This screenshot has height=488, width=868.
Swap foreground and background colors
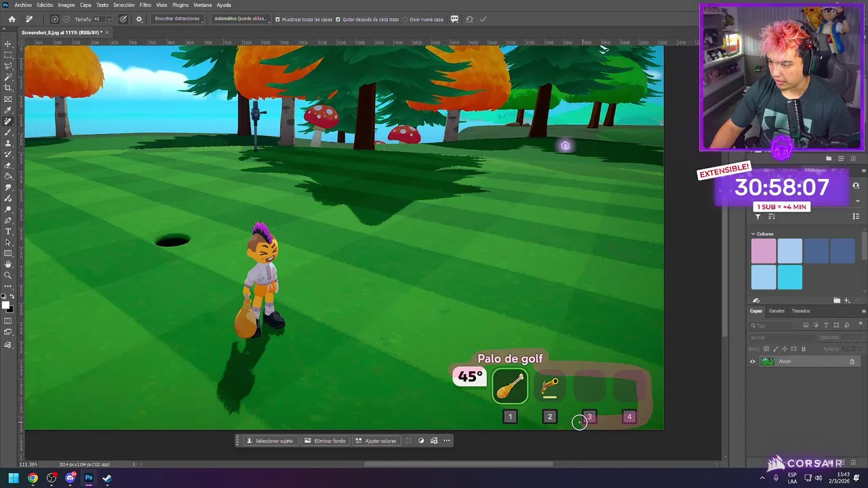coord(12,297)
